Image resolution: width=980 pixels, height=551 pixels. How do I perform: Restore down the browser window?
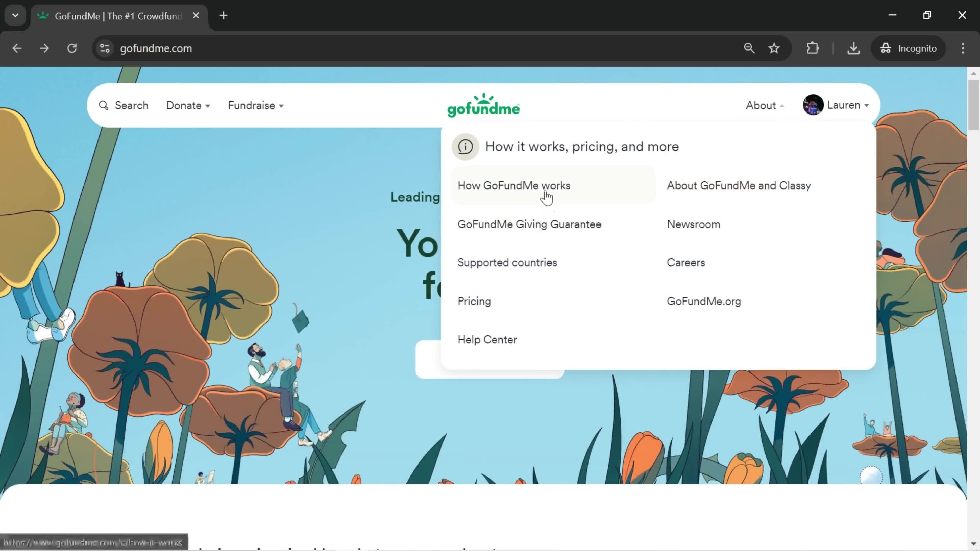[927, 15]
